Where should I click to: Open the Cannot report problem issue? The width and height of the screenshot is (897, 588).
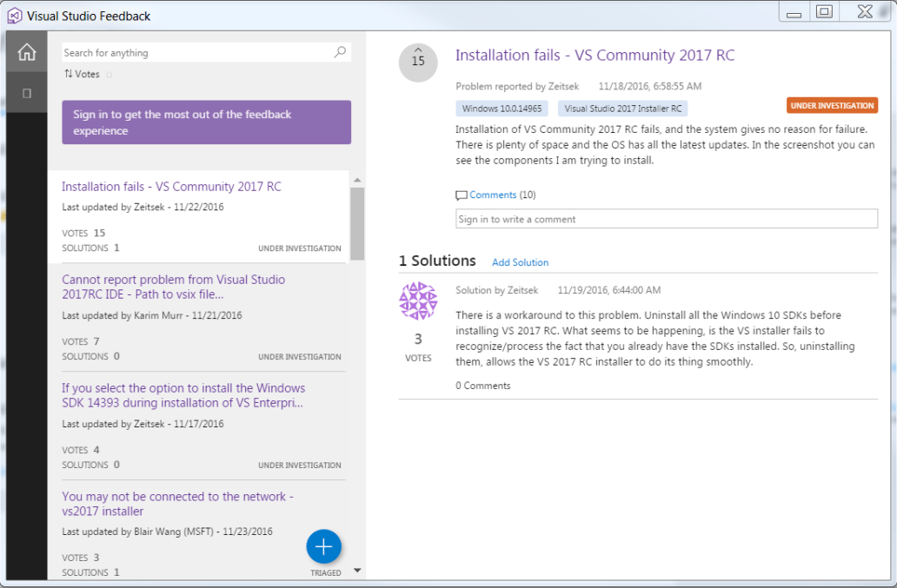174,287
